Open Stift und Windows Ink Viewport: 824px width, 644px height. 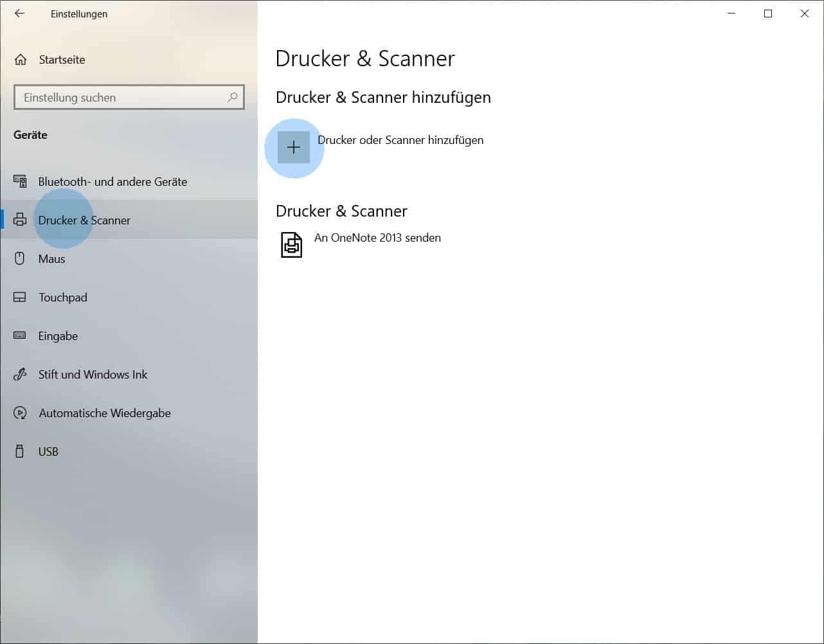point(129,374)
